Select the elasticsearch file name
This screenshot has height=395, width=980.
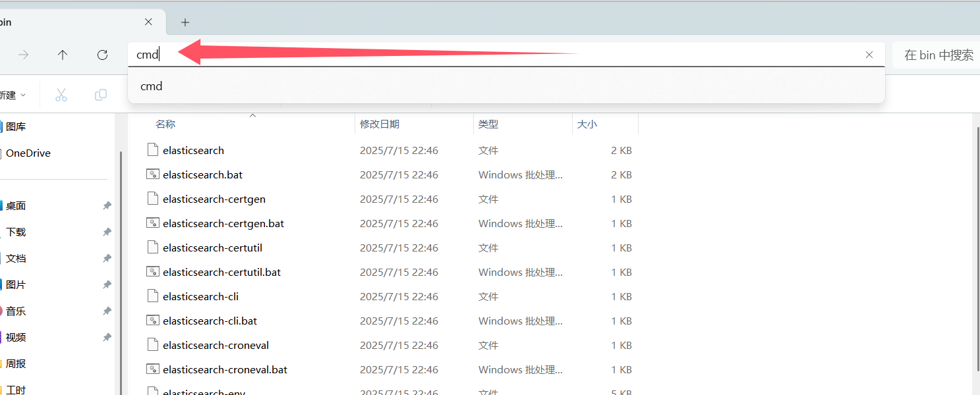193,151
